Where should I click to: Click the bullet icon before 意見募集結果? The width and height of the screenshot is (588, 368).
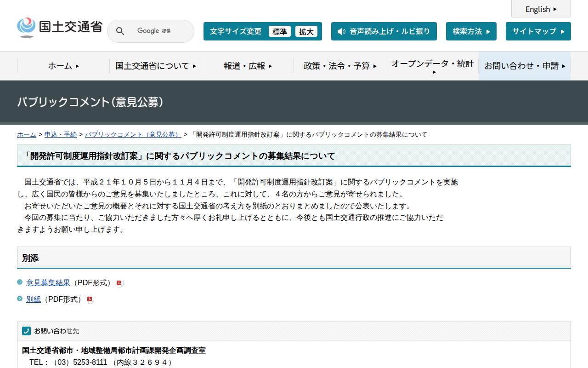[x=20, y=282]
